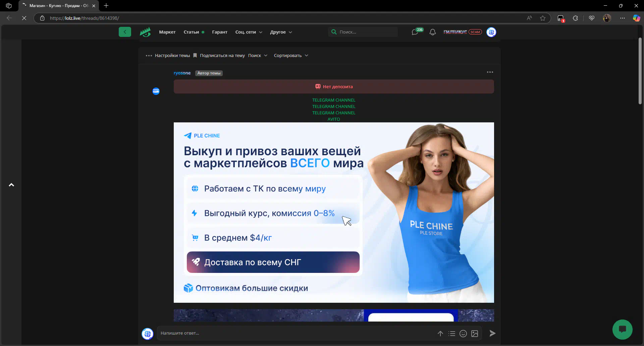The width and height of the screenshot is (644, 346).
Task: Click Подписаться на тему bookmark
Action: [219, 56]
